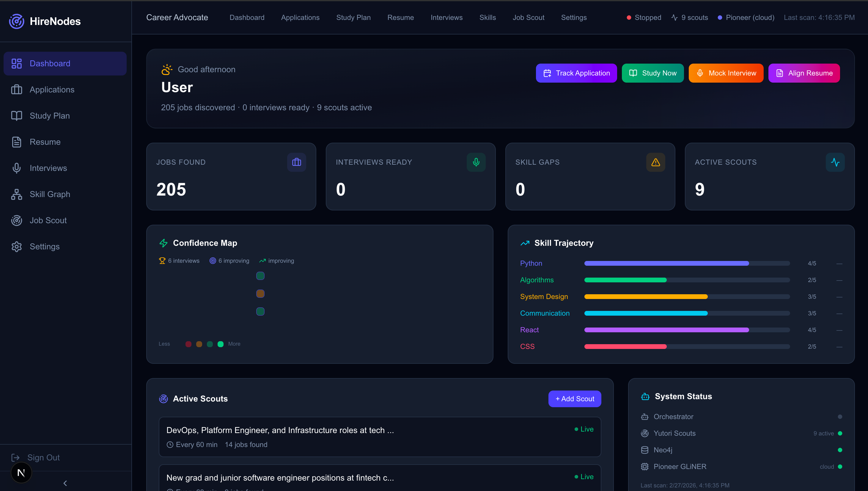Open Skill Graph from sidebar

pyautogui.click(x=50, y=194)
